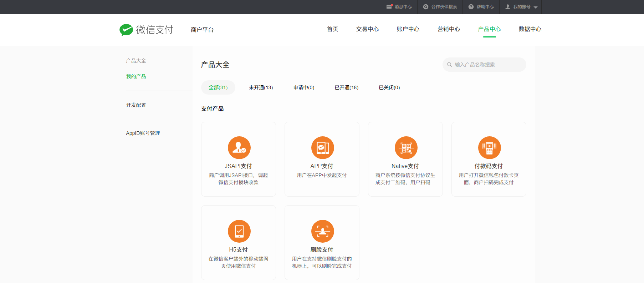644x283 pixels.
Task: Click description 在微信客户端外的移动端网页使用微信支付
Action: pyautogui.click(x=238, y=262)
